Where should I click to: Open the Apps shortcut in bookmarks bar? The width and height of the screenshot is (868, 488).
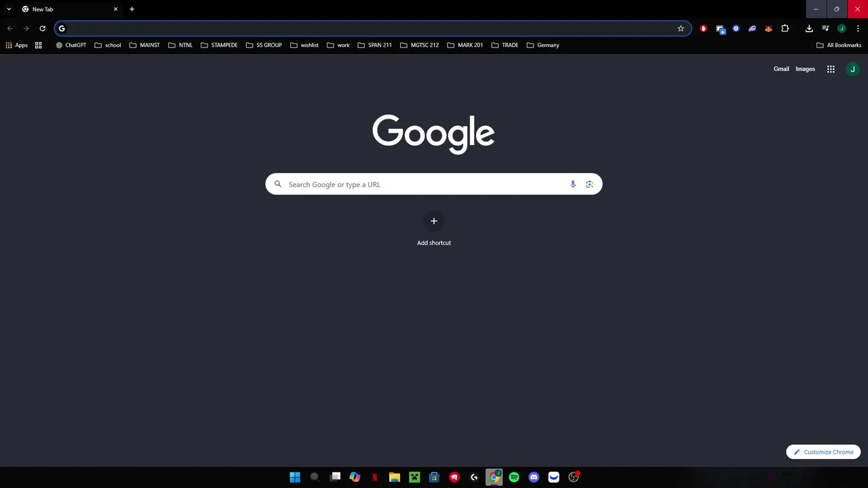pyautogui.click(x=16, y=45)
